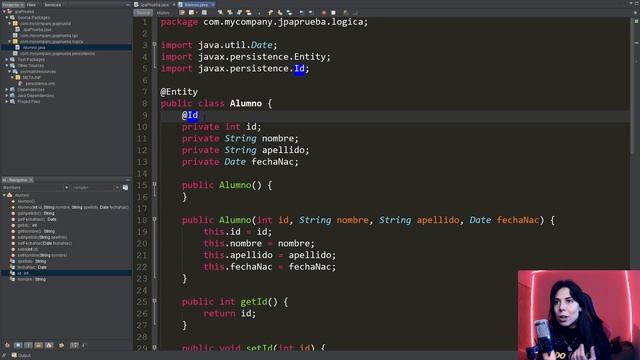Screen dimensions: 640x360
Task: Click Find Next Occurrence icon
Action: (240, 13)
